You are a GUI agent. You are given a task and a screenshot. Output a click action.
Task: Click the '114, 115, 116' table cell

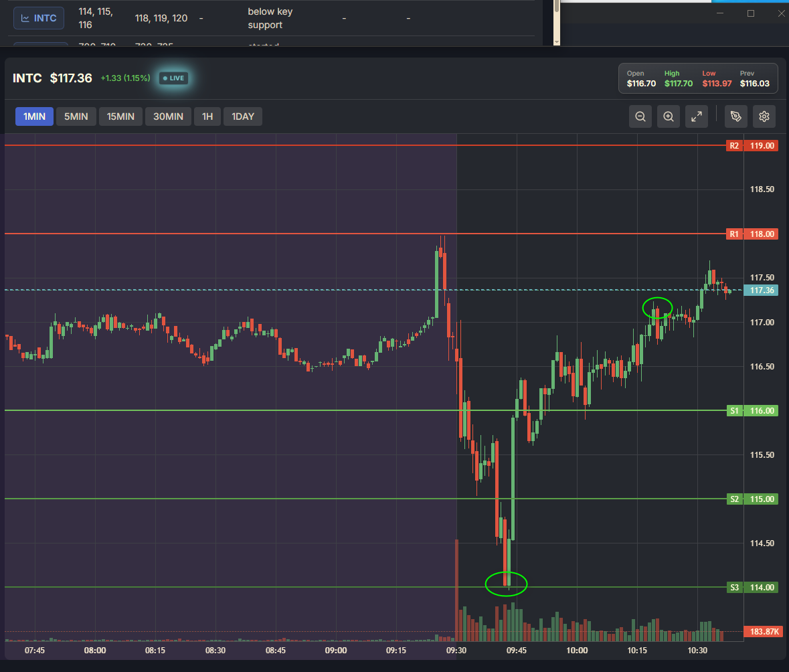[96, 18]
